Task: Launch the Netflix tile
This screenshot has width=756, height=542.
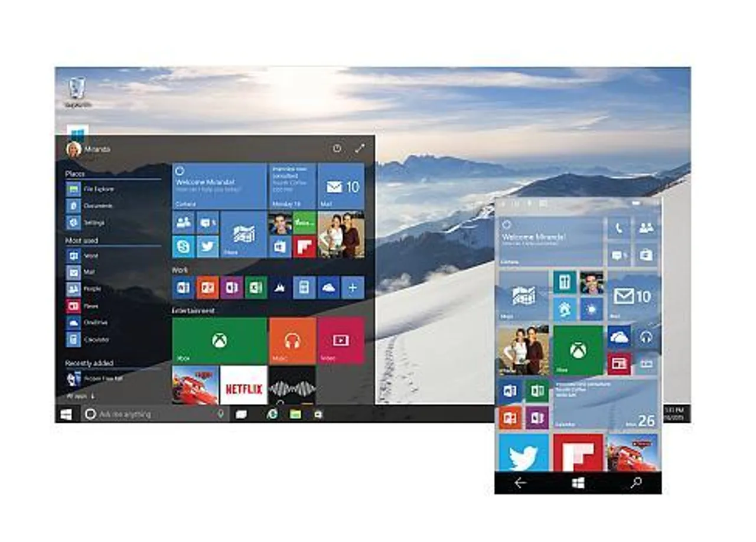Action: point(243,385)
